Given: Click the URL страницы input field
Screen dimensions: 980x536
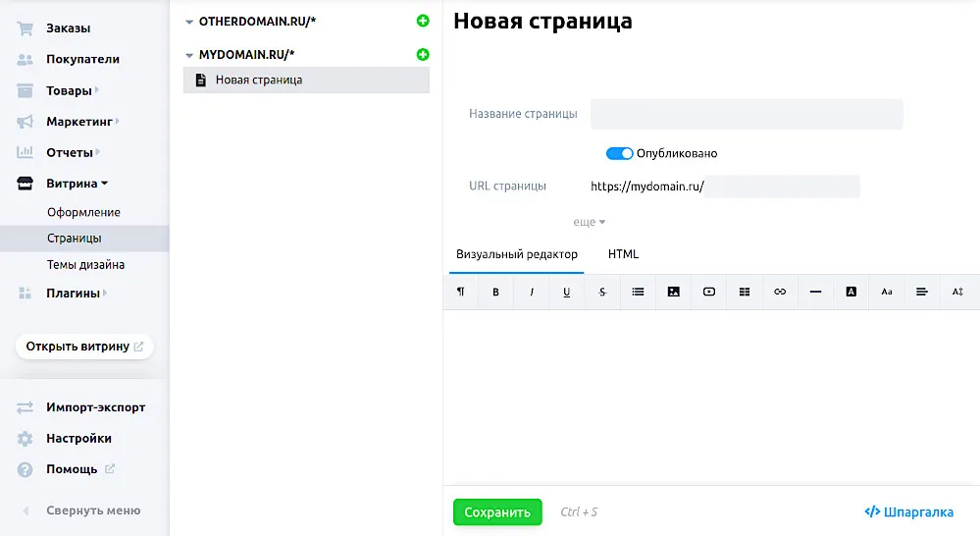Looking at the screenshot, I should 782,187.
